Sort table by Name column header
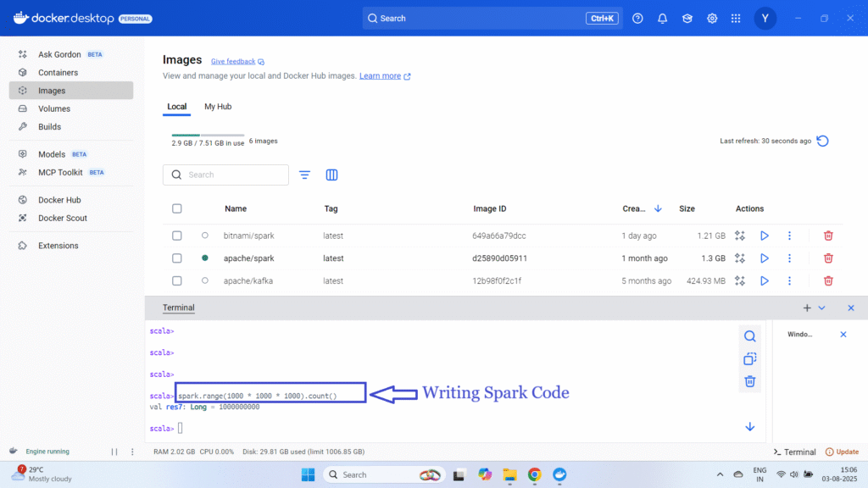 click(236, 208)
